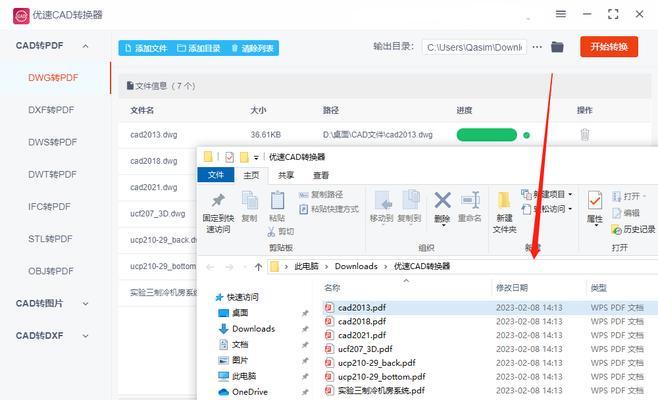Click cad2018.dwg in converter file list
The width and height of the screenshot is (658, 400).
(154, 161)
